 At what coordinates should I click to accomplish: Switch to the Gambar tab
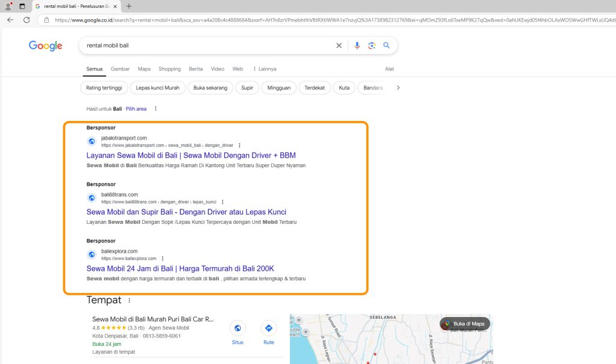120,69
